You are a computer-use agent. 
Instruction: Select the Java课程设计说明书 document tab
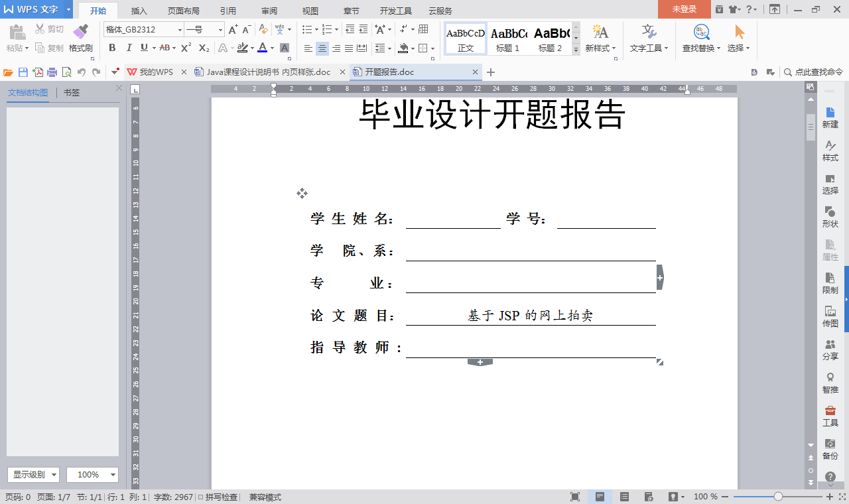264,71
